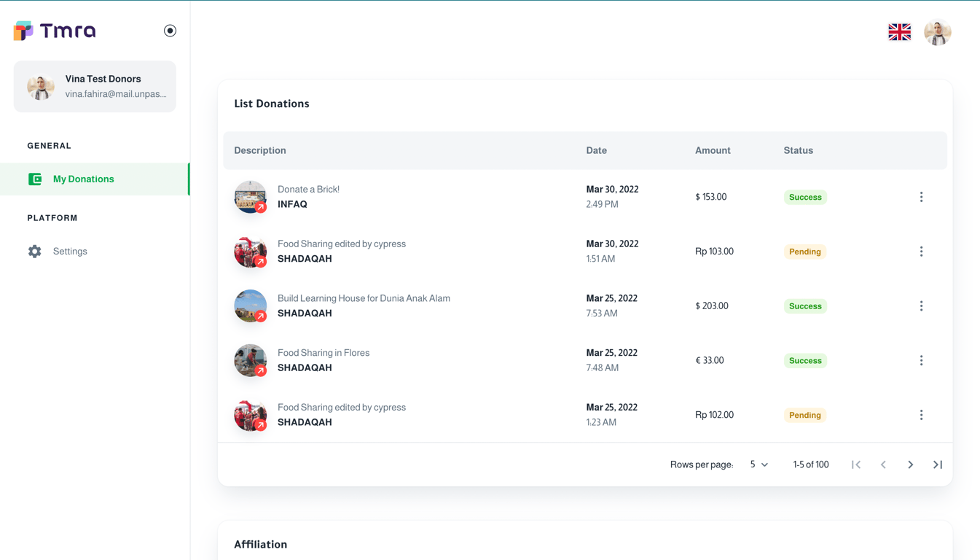The height and width of the screenshot is (560, 980).
Task: Click the Success badge for Donate a Brick!
Action: coord(805,197)
